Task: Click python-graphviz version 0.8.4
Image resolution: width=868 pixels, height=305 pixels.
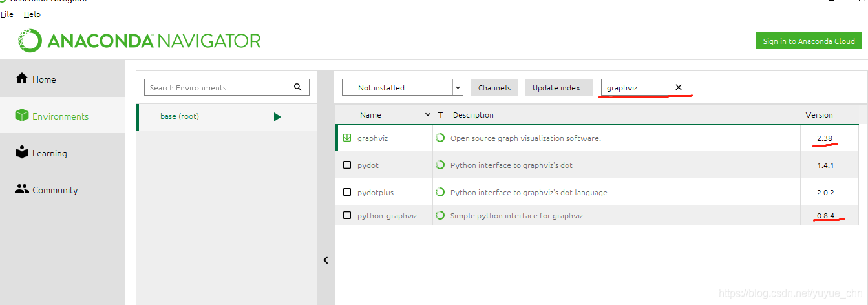Action: click(825, 216)
